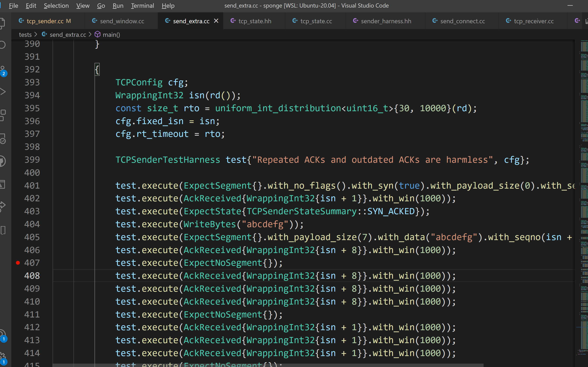
Task: Toggle a breakpoint on line 408 gutter
Action: [x=18, y=276]
